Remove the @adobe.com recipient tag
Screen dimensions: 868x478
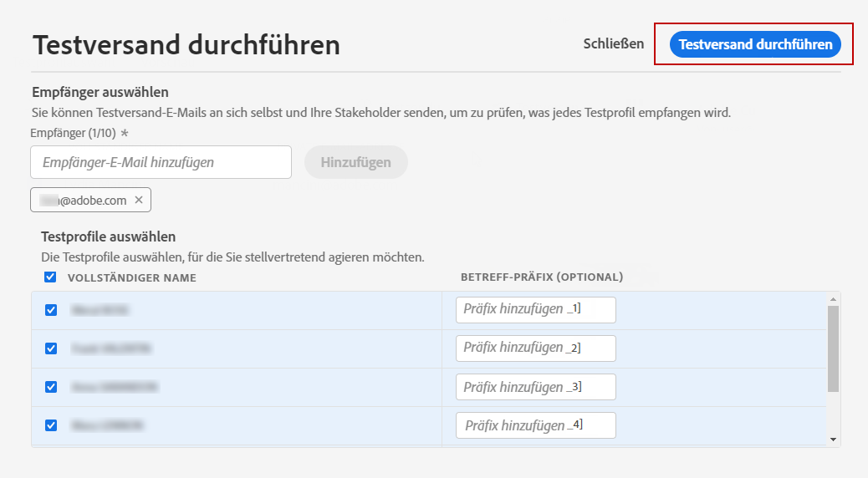point(139,200)
